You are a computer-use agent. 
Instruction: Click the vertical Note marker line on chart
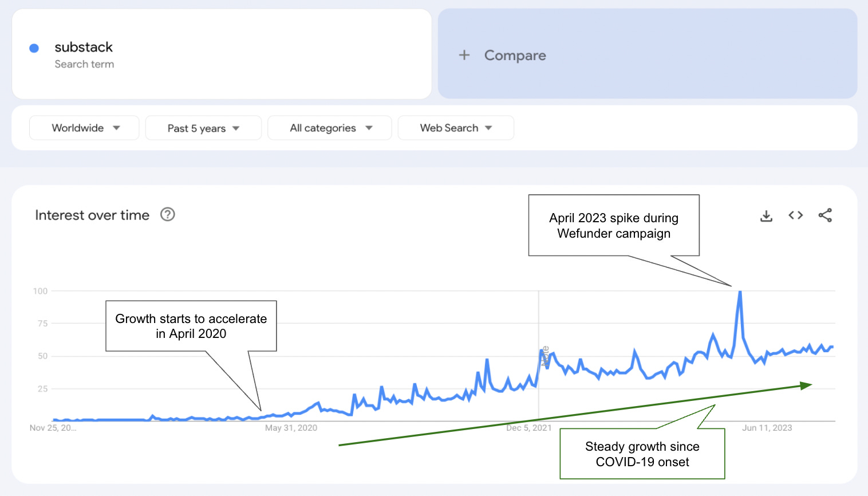(539, 355)
